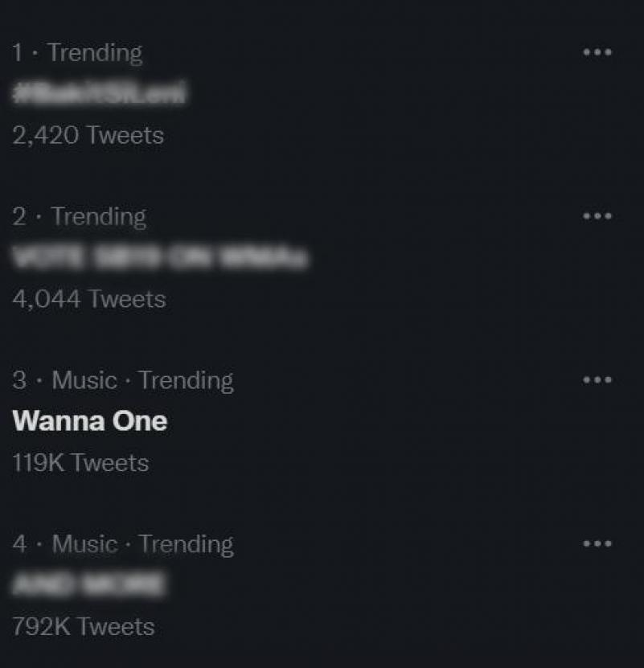Click the '1 · Trending' label
This screenshot has width=644, height=668.
[77, 53]
